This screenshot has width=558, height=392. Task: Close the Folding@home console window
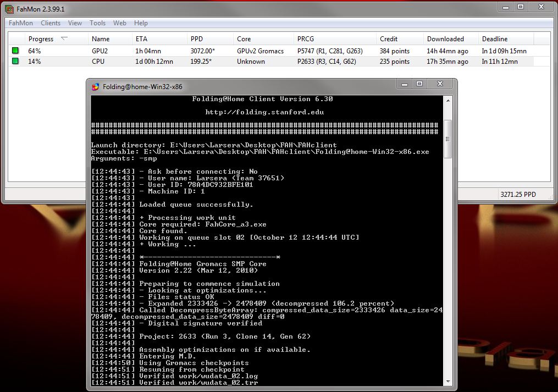coord(440,84)
